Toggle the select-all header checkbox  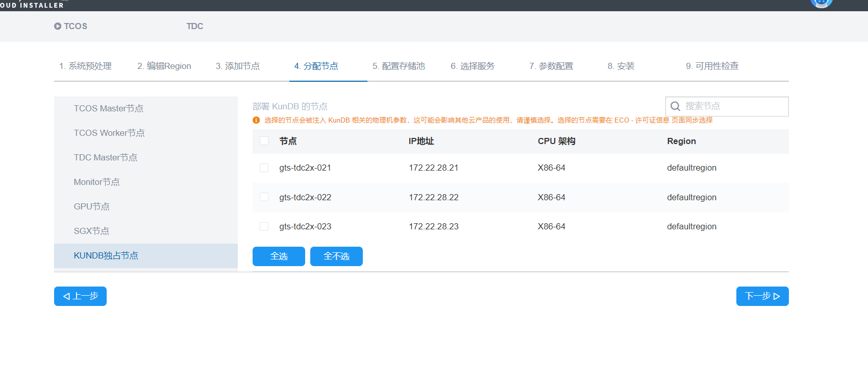264,141
